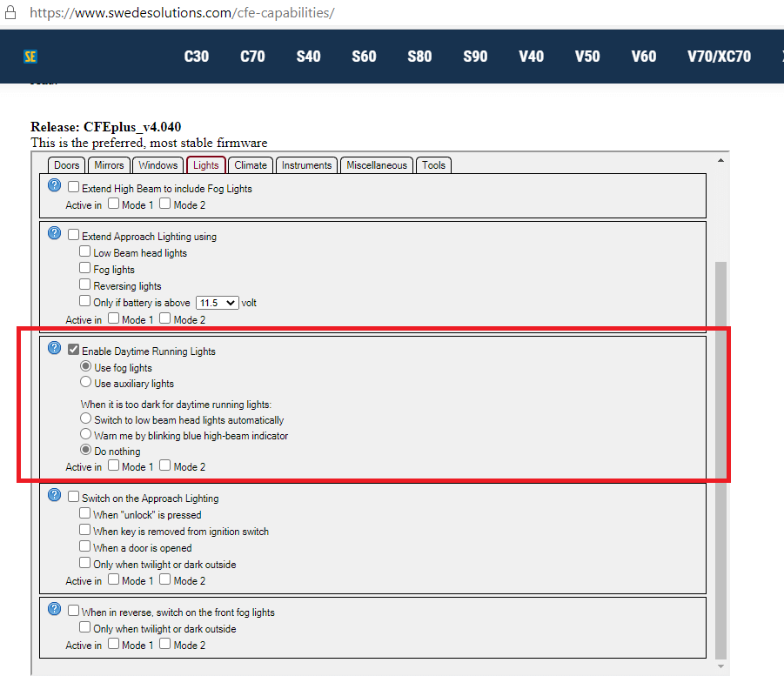The image size is (784, 676).
Task: Click the padlock icon in address bar
Action: [10, 12]
